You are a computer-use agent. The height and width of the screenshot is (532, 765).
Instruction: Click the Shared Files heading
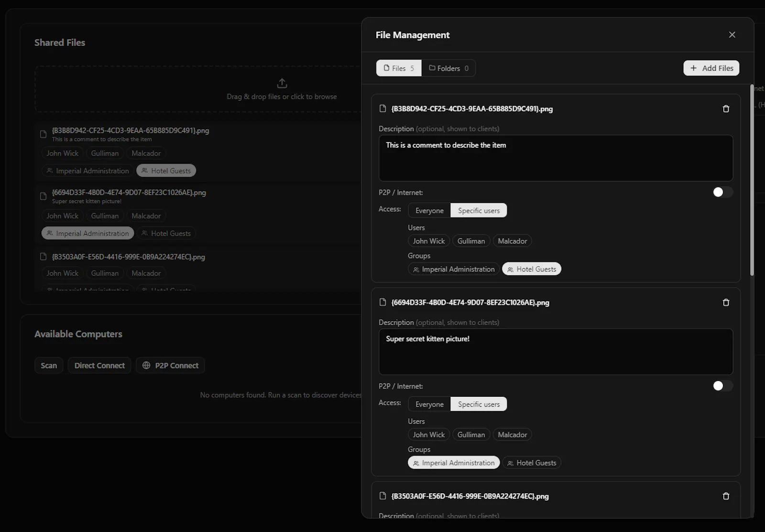[x=60, y=43]
